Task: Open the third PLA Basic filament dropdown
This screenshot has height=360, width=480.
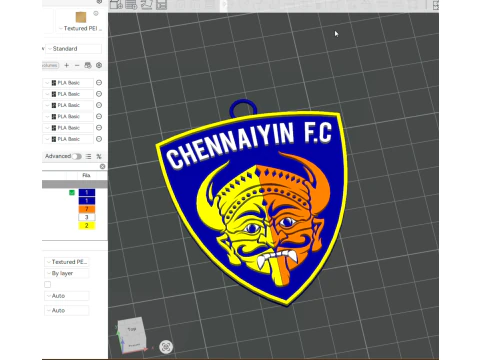Action: (68, 105)
